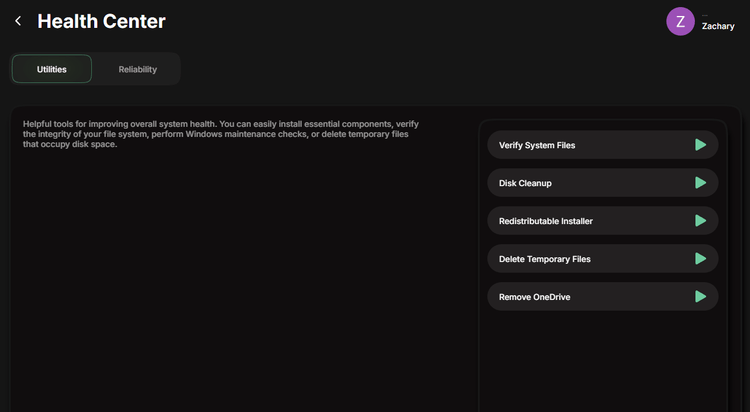The width and height of the screenshot is (750, 412).
Task: Click the 'Remove OneDrive' label text
Action: tap(534, 297)
